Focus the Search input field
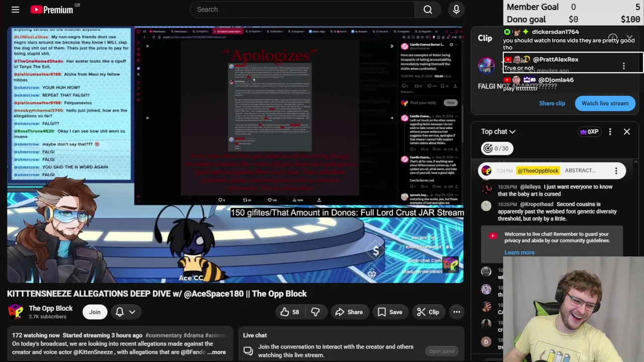The image size is (644, 362). tap(302, 10)
